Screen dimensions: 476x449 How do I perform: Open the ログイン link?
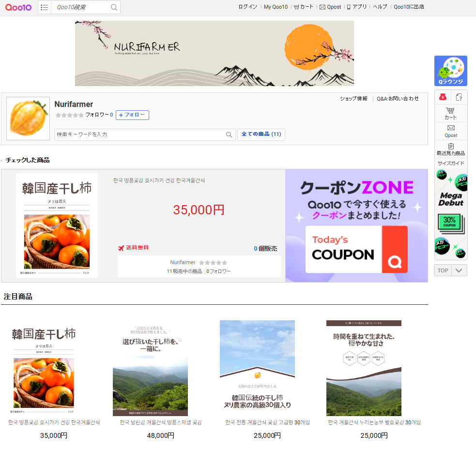point(247,7)
